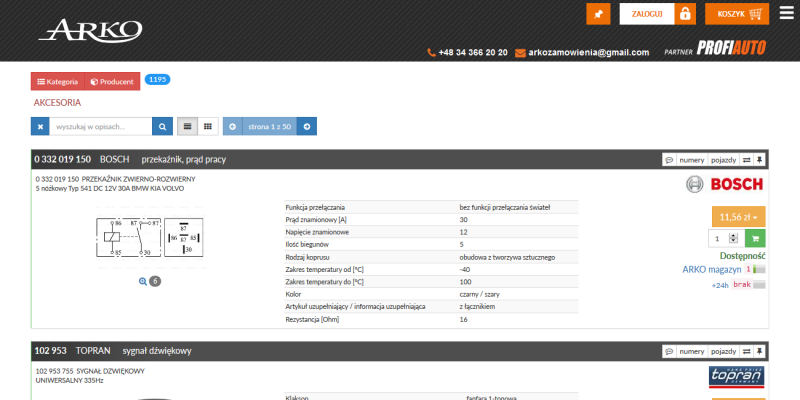Viewport: 800px width, 400px height.
Task: Open the hamburger menu in top-right corner
Action: (x=784, y=14)
